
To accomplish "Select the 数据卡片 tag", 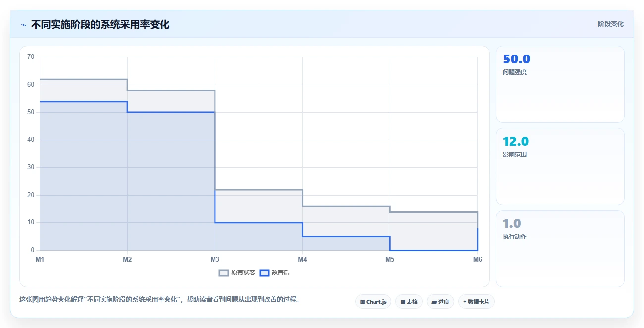I will click(477, 302).
